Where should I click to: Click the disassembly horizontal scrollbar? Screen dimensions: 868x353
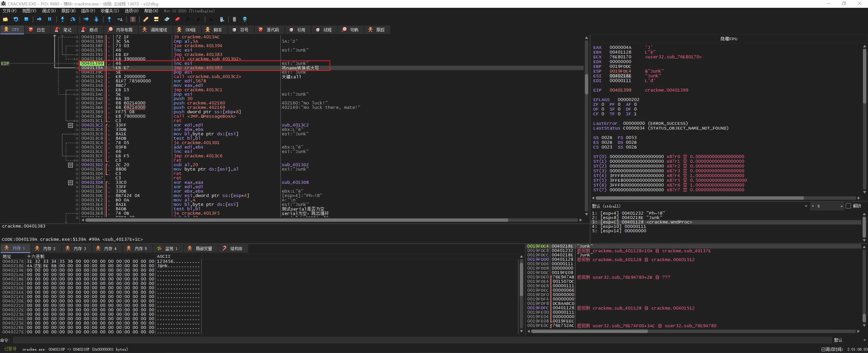(x=297, y=220)
